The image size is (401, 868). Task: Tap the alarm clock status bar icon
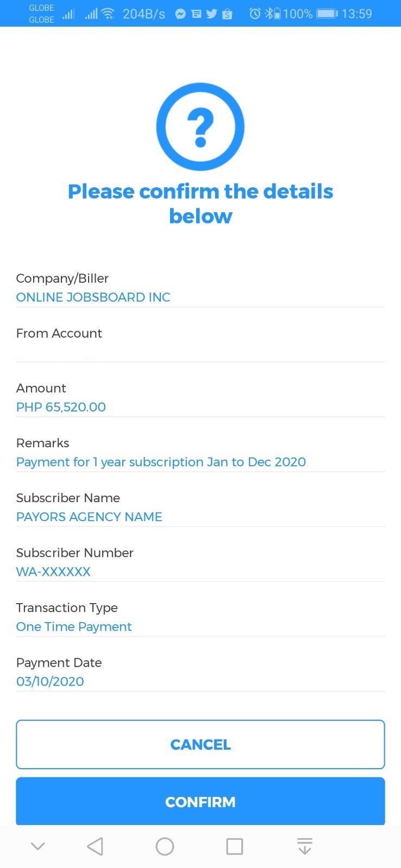(255, 14)
